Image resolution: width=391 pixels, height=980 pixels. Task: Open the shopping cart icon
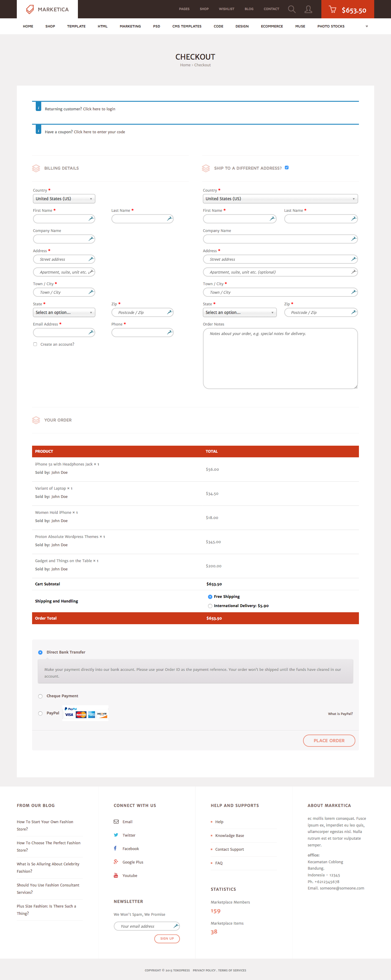pos(332,9)
